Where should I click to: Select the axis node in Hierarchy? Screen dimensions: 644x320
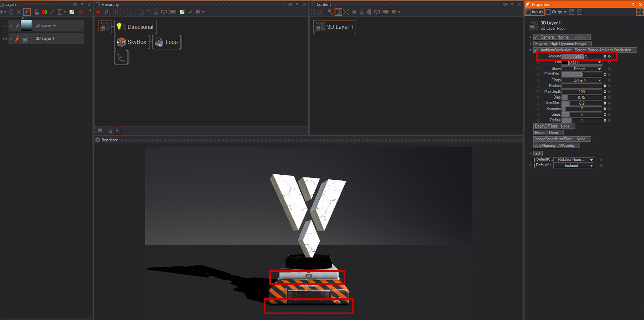coord(121,57)
